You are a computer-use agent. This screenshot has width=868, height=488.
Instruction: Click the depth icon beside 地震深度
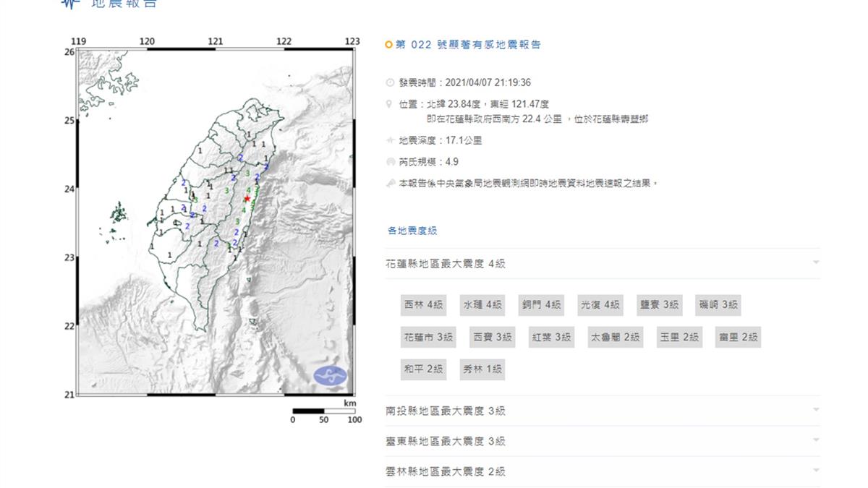[391, 141]
